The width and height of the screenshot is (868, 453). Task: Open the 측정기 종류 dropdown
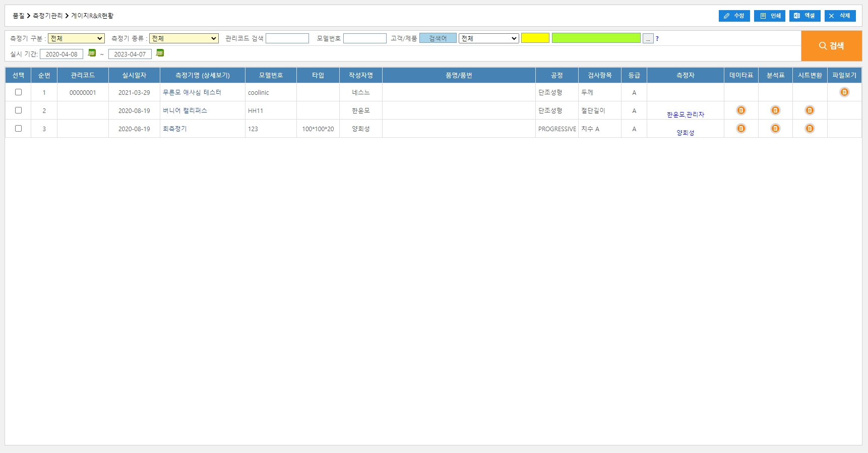183,38
